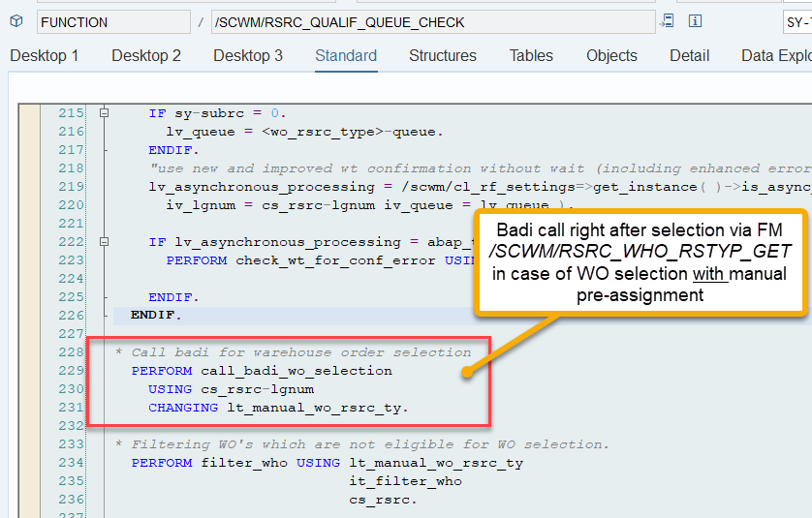Viewport: 812px width, 518px height.
Task: Click line number 229 in the gutter
Action: pos(71,371)
